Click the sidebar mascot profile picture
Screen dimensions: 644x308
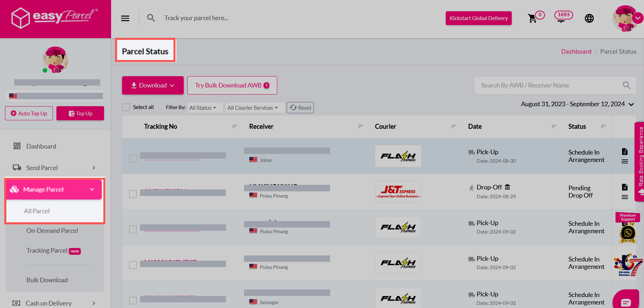56,60
